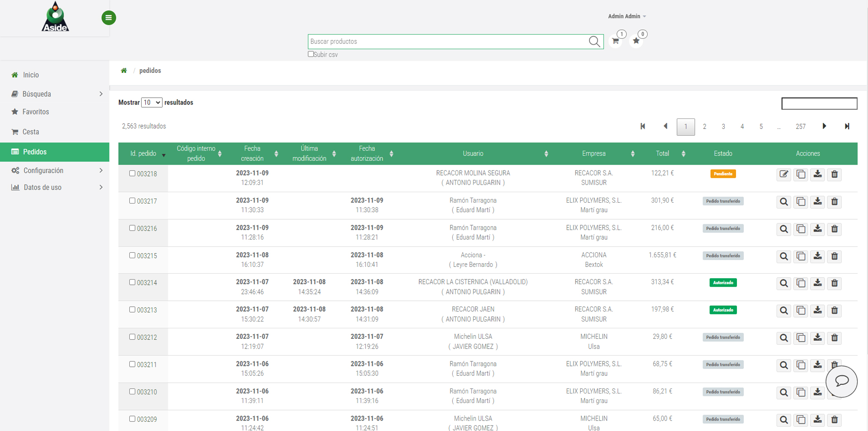The height and width of the screenshot is (431, 868).
Task: Expand the Admin Admin user menu
Action: 626,16
